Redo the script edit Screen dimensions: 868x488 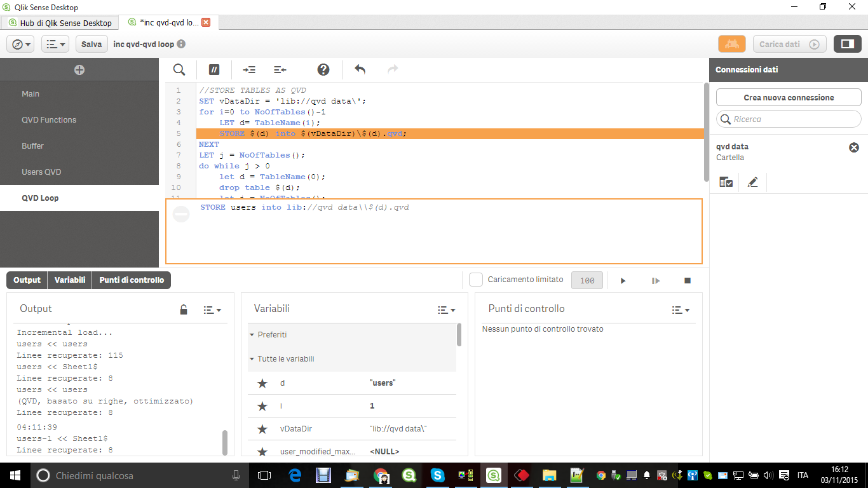click(x=393, y=69)
